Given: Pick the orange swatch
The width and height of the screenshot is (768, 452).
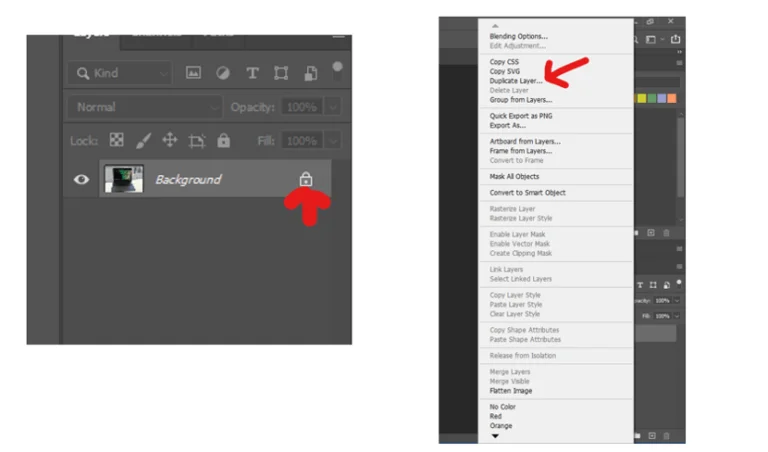Looking at the screenshot, I should coord(672,98).
